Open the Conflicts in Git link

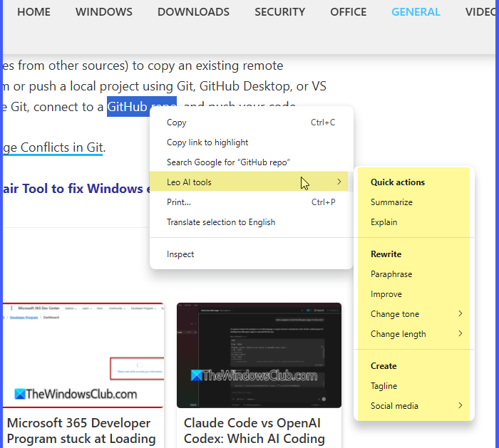53,147
